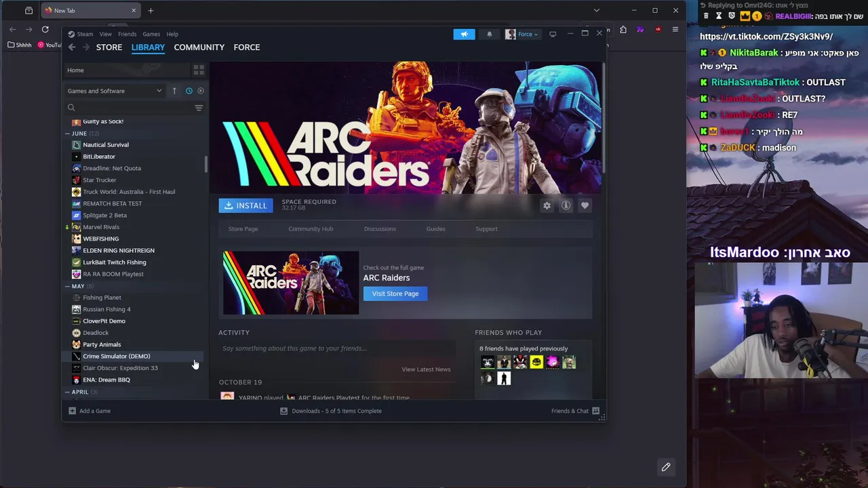
Task: Go to the STORE section
Action: [x=109, y=47]
